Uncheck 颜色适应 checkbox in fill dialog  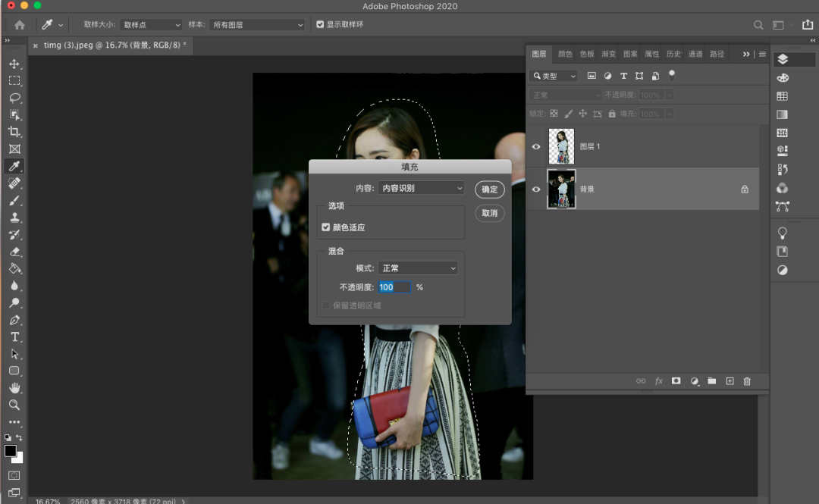[x=326, y=227]
